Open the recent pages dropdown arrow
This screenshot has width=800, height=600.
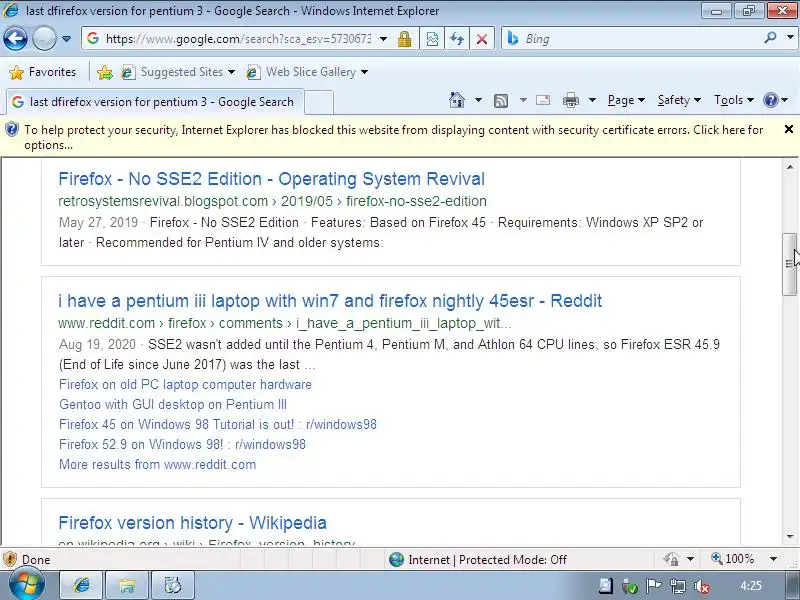click(66, 39)
